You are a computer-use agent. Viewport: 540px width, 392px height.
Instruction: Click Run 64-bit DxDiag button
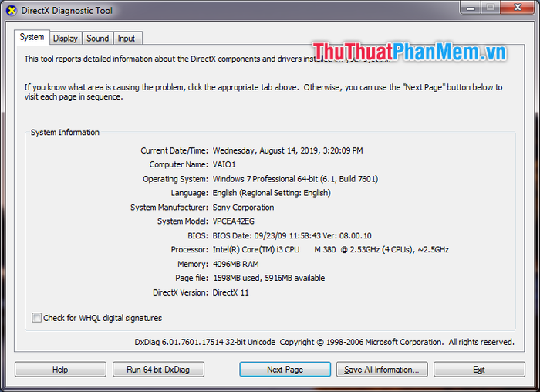158,370
